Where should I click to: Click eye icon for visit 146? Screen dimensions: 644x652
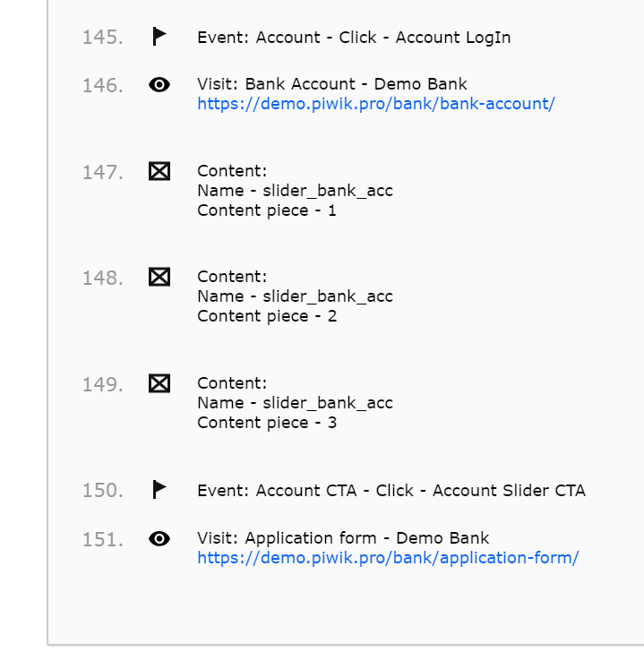click(x=159, y=85)
